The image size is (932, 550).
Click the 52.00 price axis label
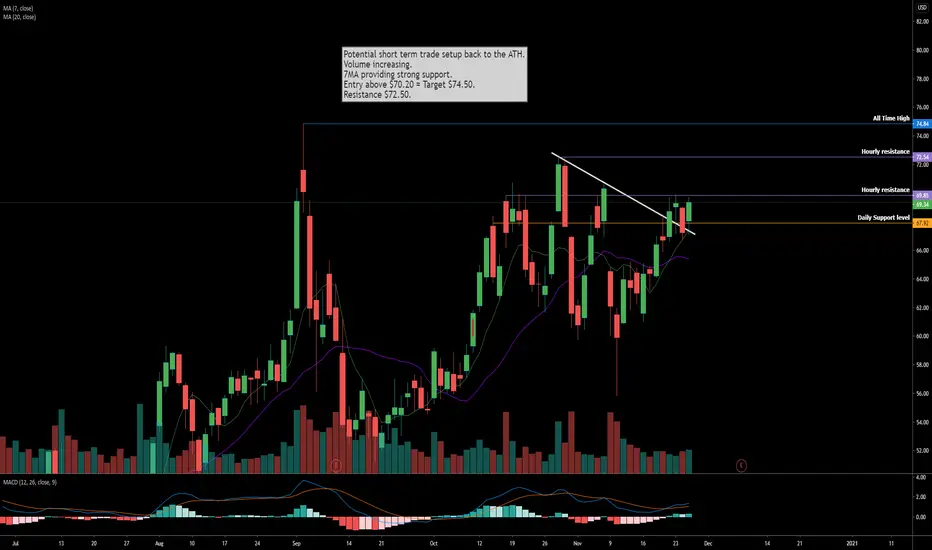[922, 451]
